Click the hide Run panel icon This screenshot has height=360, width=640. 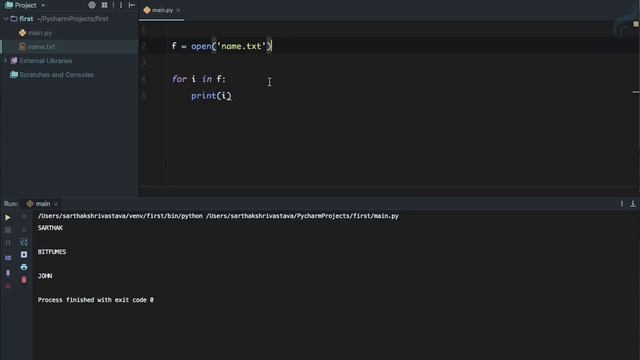pos(633,203)
